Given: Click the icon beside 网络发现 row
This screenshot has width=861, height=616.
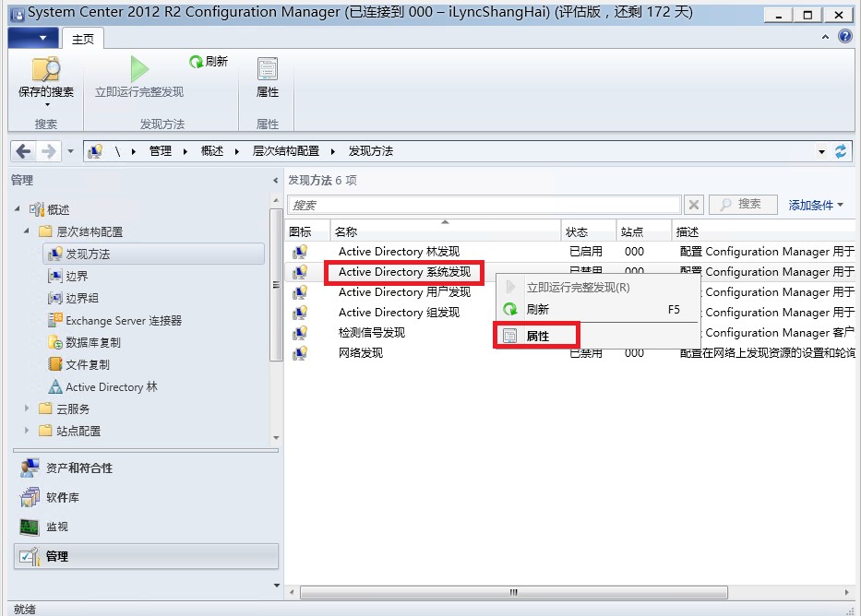Looking at the screenshot, I should coord(299,353).
